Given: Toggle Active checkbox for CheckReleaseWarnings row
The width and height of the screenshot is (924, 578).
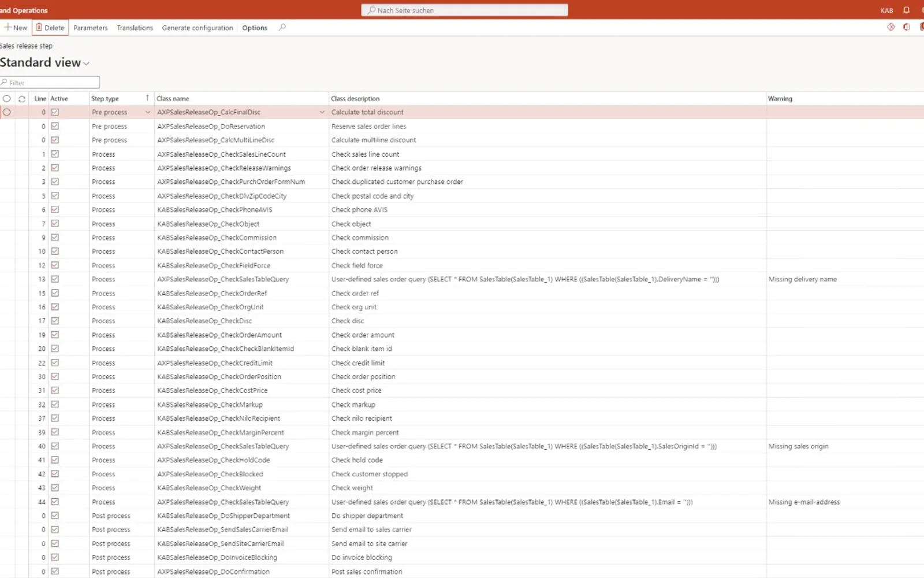Looking at the screenshot, I should [x=55, y=168].
